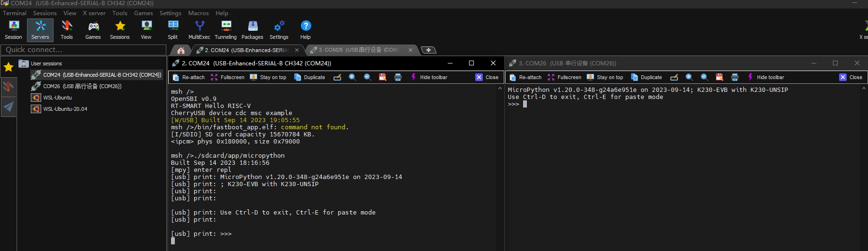Open the Sessions star icon

(x=120, y=30)
